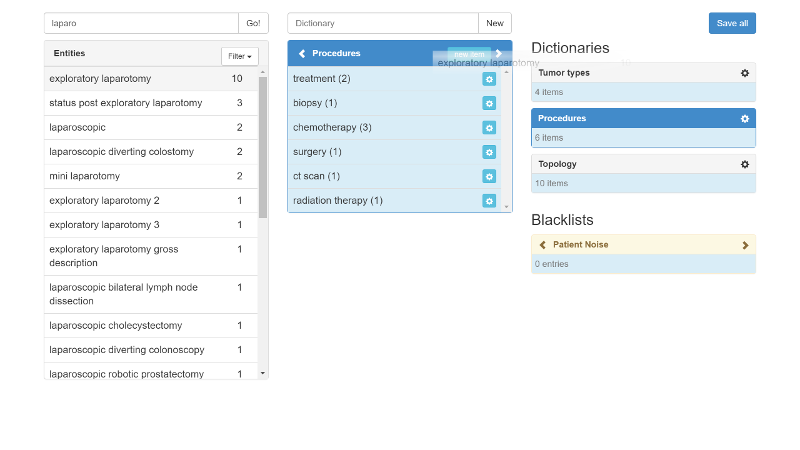Click Entities list scroll down arrow
This screenshot has width=800, height=450.
(x=263, y=373)
